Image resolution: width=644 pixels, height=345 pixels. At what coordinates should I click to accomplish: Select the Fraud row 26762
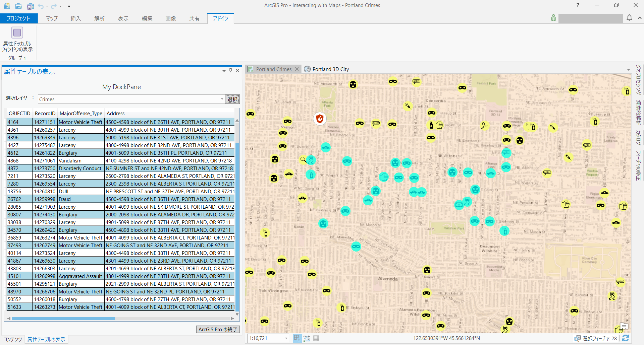click(121, 199)
